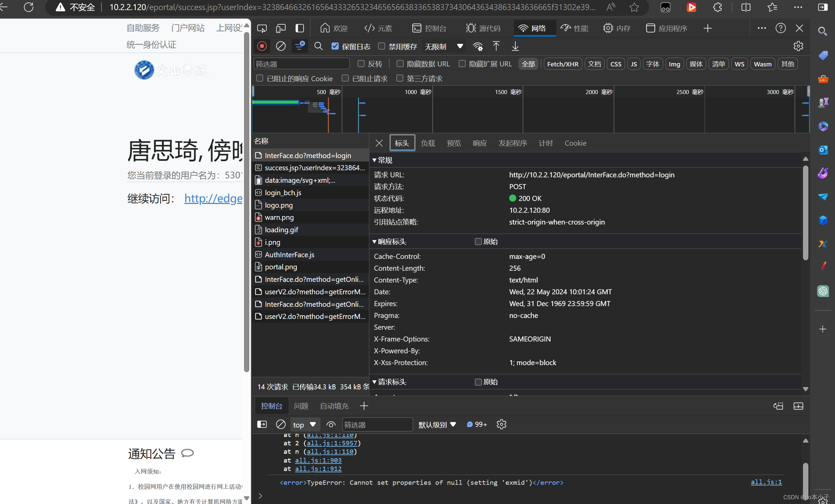Screen dimensions: 835x504
Task: Open network search magnifier icon
Action: (x=318, y=46)
